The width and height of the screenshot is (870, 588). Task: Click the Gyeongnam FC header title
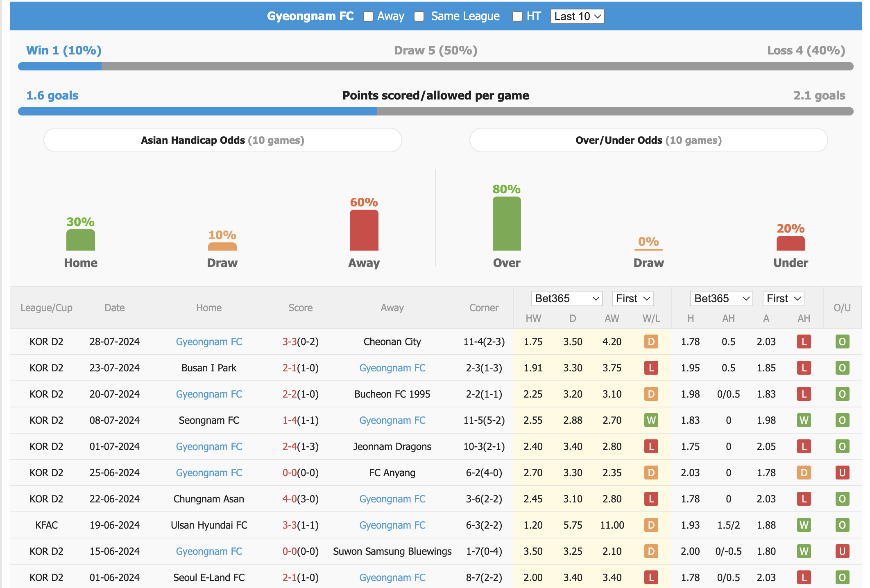tap(310, 16)
